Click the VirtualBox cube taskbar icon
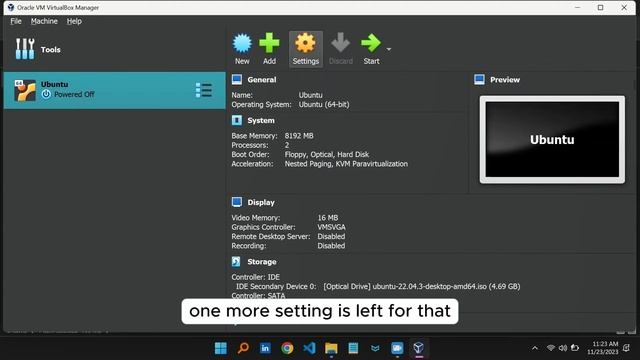Screen dimensions: 640x360 418,348
